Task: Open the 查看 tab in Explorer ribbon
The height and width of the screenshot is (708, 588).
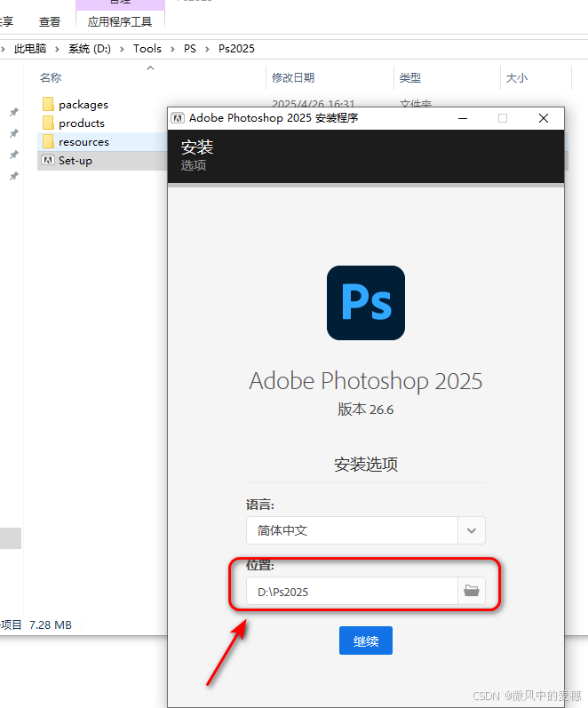Action: [49, 21]
